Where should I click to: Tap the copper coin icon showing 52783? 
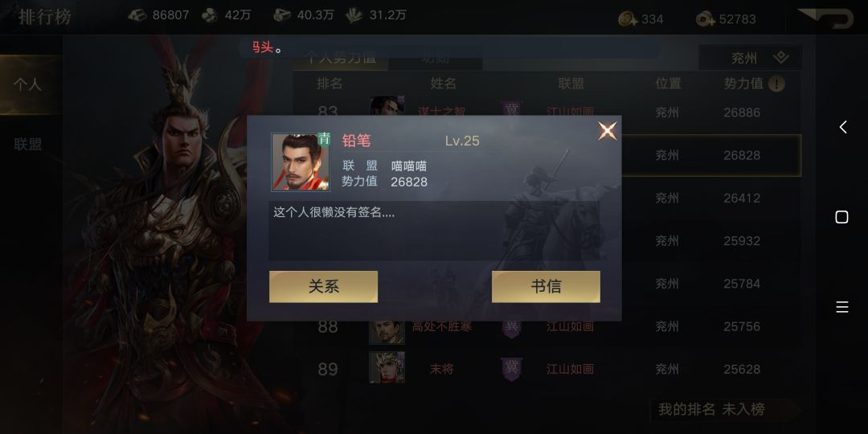pos(706,18)
